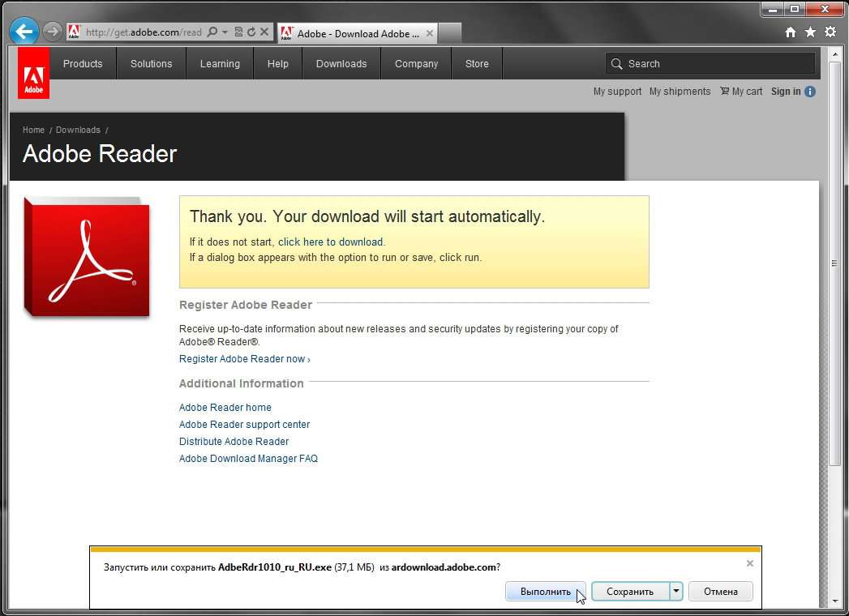The height and width of the screenshot is (616, 849).
Task: Open the Downloads menu
Action: (341, 63)
